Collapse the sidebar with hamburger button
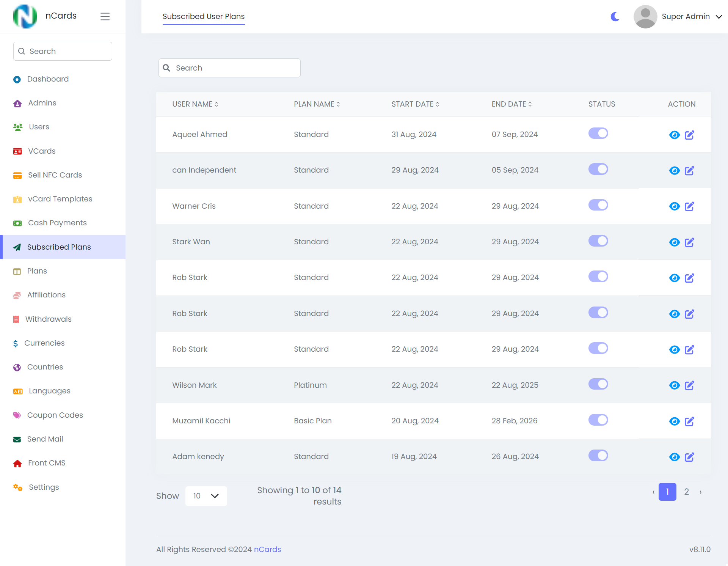The width and height of the screenshot is (728, 566). point(105,16)
